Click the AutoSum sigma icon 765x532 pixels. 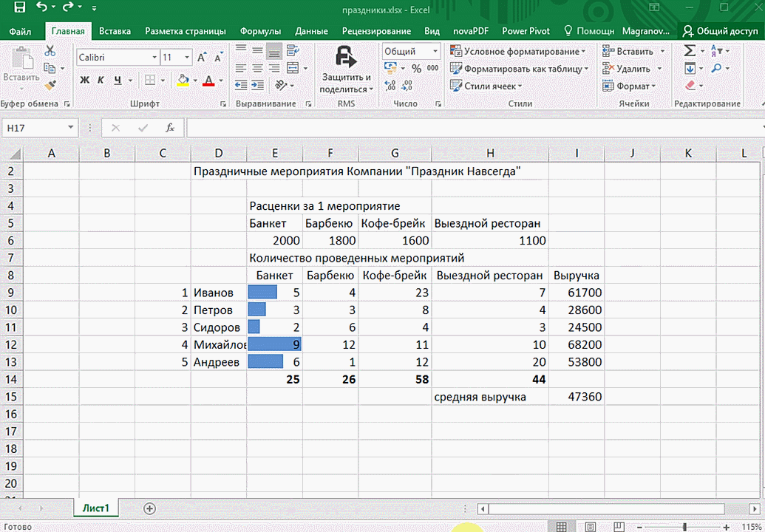click(689, 51)
